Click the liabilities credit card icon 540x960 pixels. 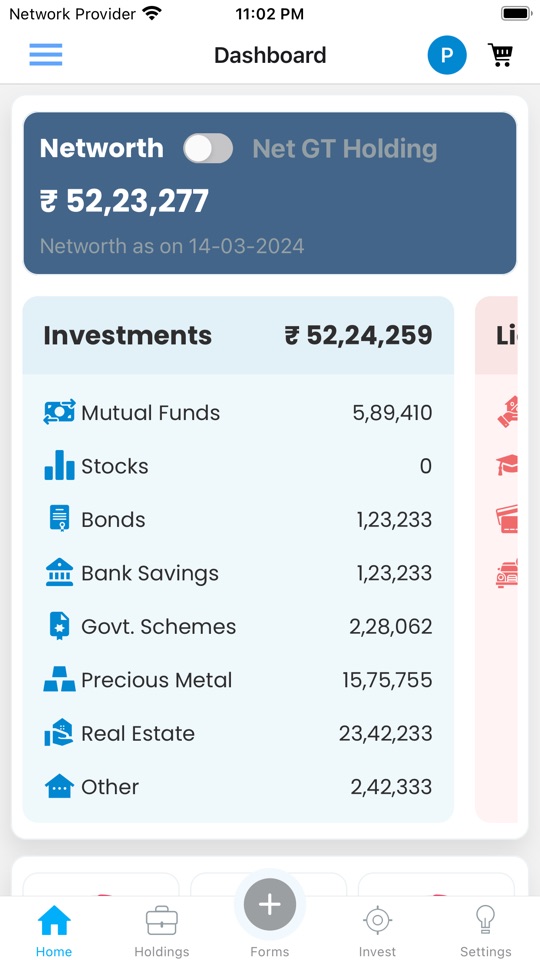click(507, 519)
